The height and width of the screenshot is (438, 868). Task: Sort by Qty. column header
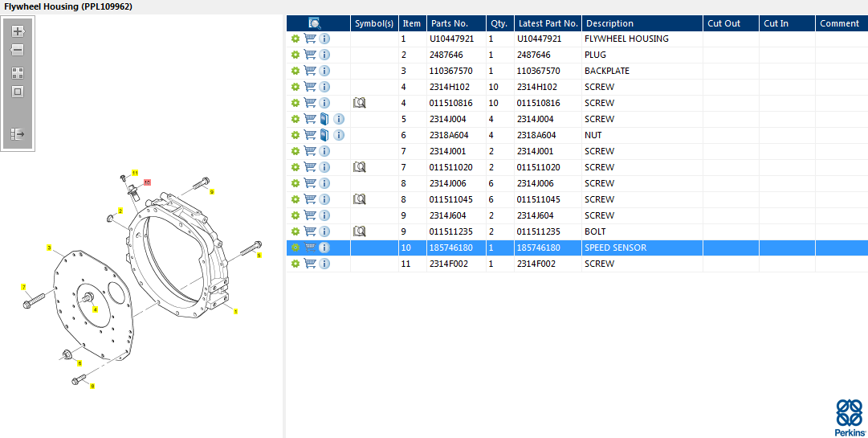[499, 23]
